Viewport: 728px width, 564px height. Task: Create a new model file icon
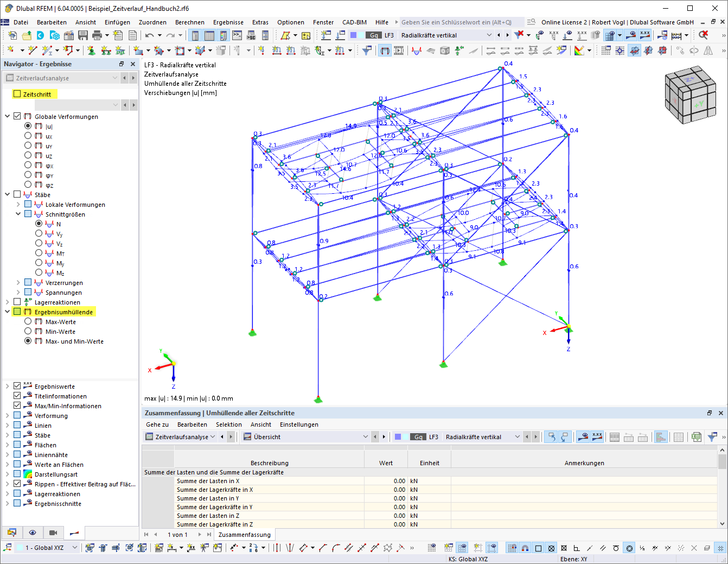[12, 35]
